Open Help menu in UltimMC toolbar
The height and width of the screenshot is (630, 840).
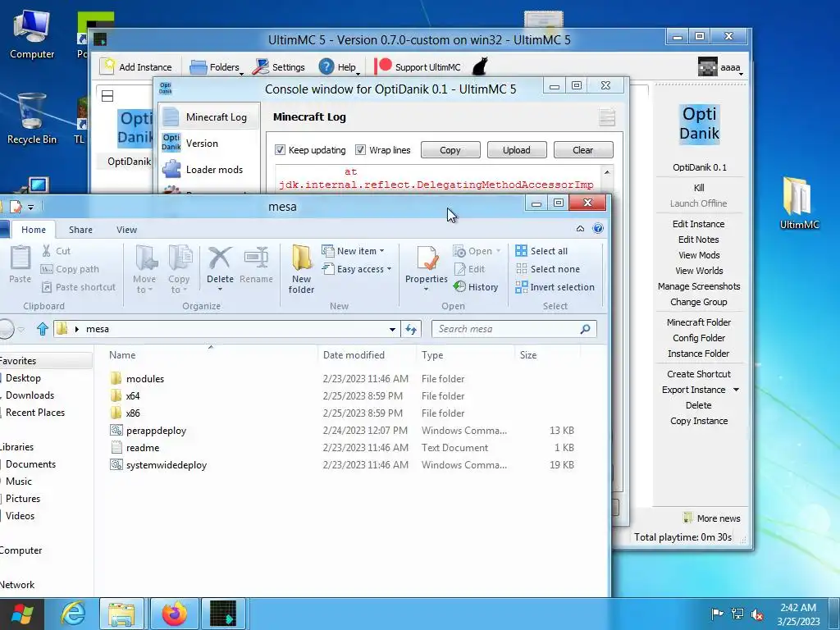(x=337, y=67)
